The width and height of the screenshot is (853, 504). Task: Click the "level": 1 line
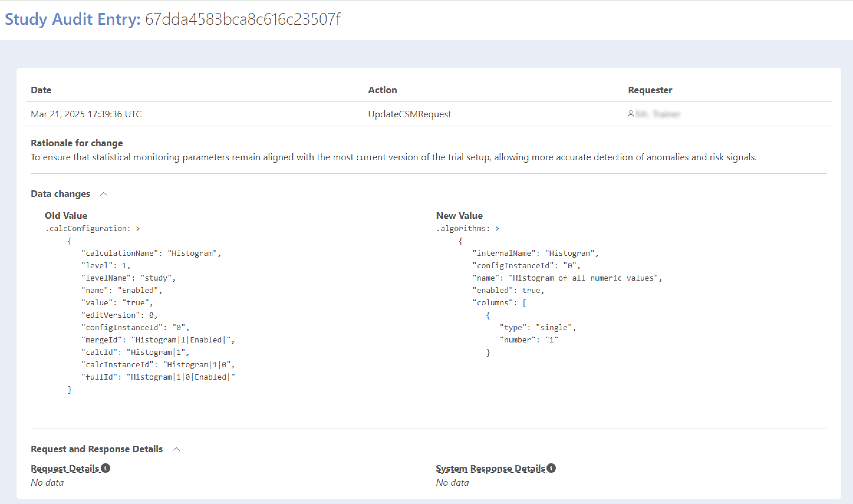106,266
